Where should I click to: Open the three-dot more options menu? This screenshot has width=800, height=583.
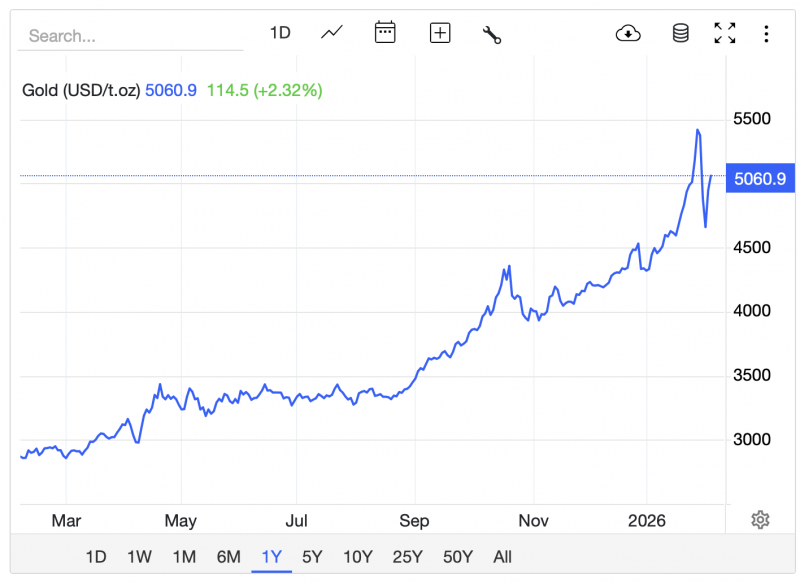pyautogui.click(x=766, y=33)
